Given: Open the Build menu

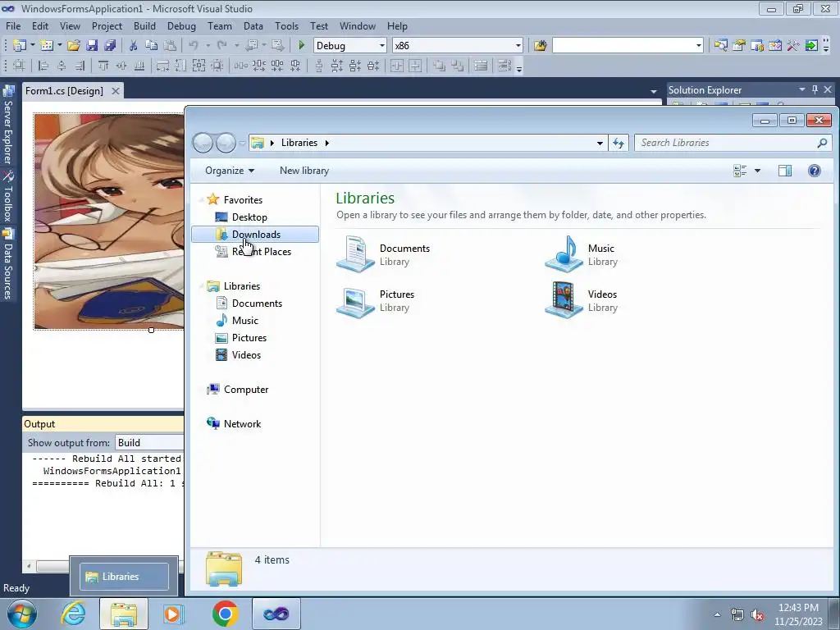Looking at the screenshot, I should 144,25.
